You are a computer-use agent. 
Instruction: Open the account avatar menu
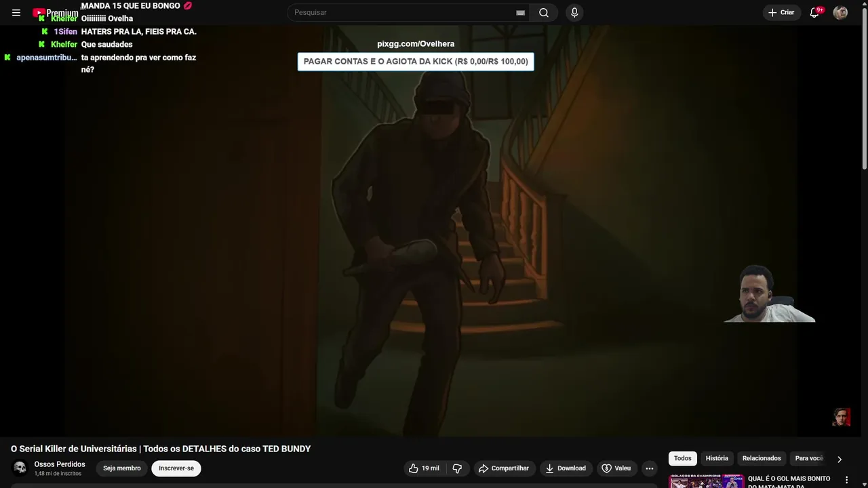[840, 12]
